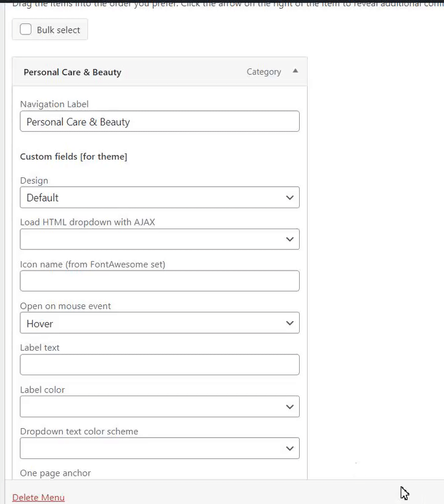444x504 pixels.
Task: Open the Design dropdown showing Default
Action: pos(160,198)
